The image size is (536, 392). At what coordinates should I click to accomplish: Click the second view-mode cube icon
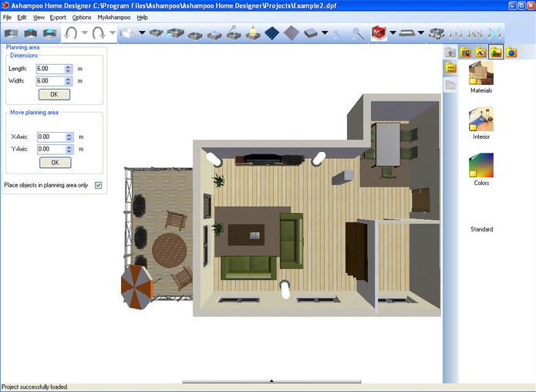[30, 33]
